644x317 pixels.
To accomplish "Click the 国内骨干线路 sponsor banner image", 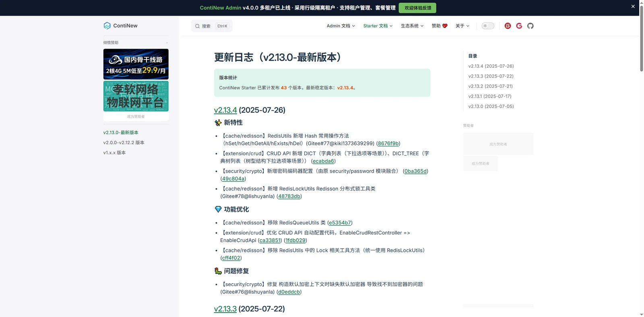I will (x=136, y=64).
